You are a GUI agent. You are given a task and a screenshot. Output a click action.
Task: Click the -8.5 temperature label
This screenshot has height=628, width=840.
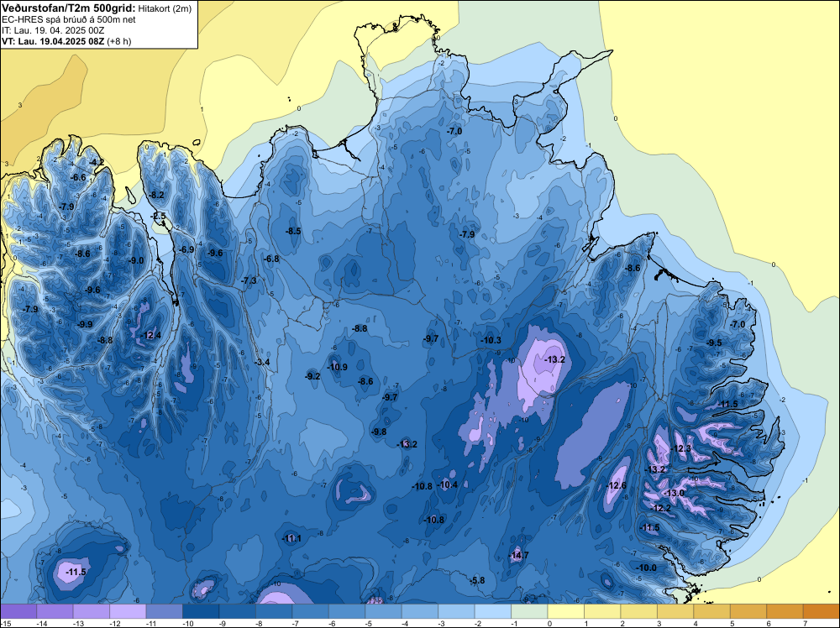pyautogui.click(x=293, y=231)
